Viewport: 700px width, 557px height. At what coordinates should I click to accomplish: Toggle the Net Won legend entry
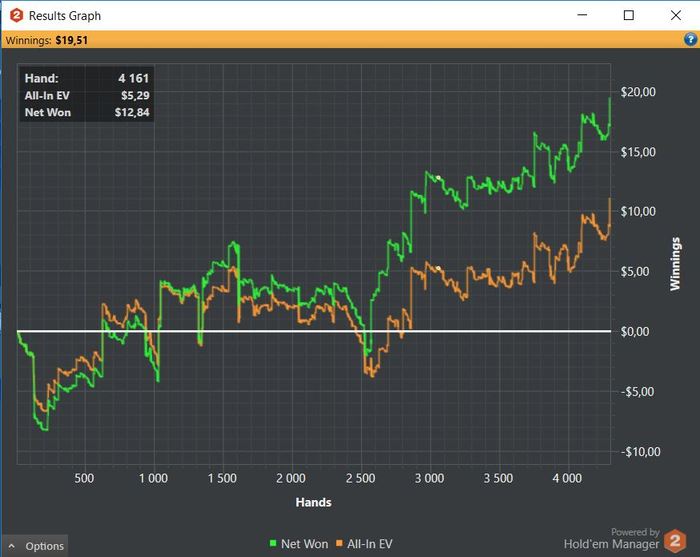(299, 544)
